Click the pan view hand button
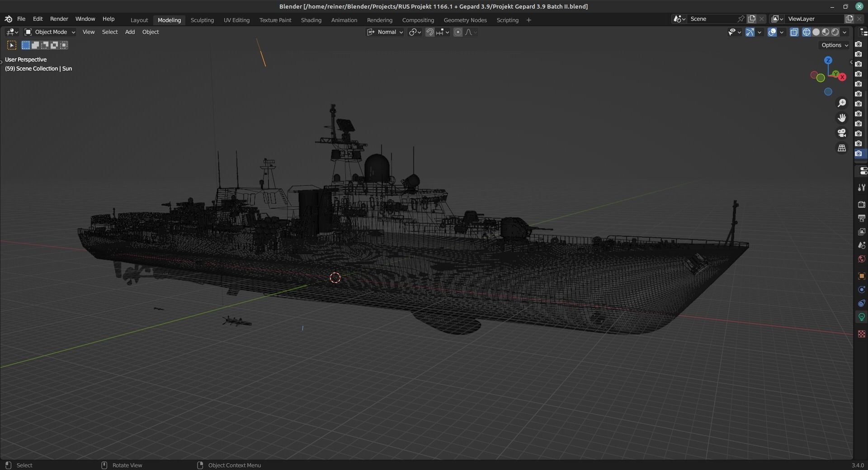Image resolution: width=868 pixels, height=470 pixels. pos(842,118)
